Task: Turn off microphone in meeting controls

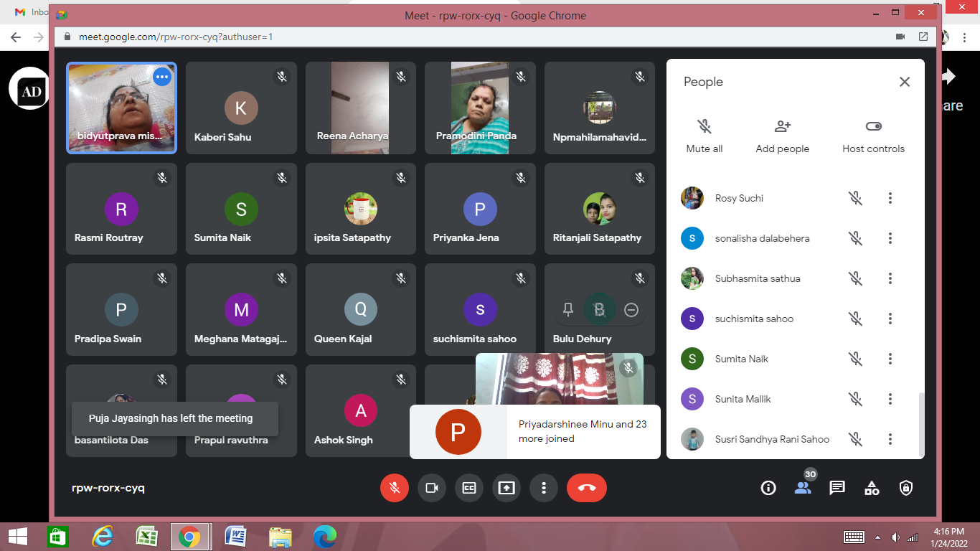Action: (x=394, y=488)
